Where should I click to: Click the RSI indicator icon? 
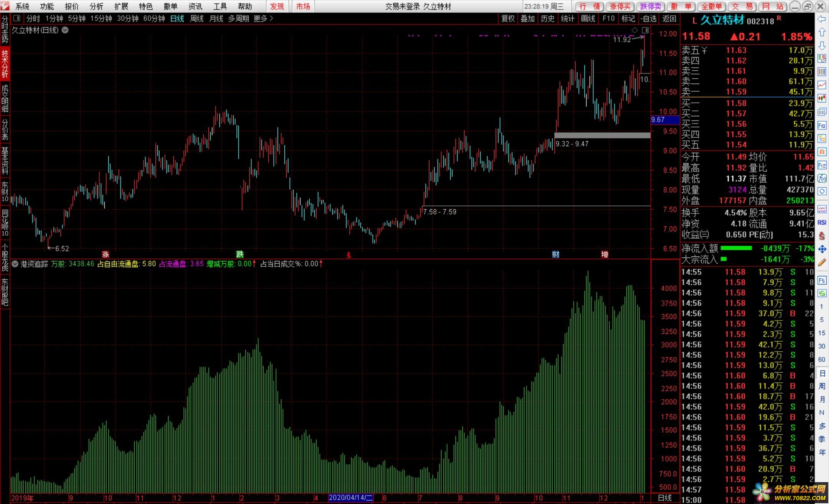[x=822, y=222]
